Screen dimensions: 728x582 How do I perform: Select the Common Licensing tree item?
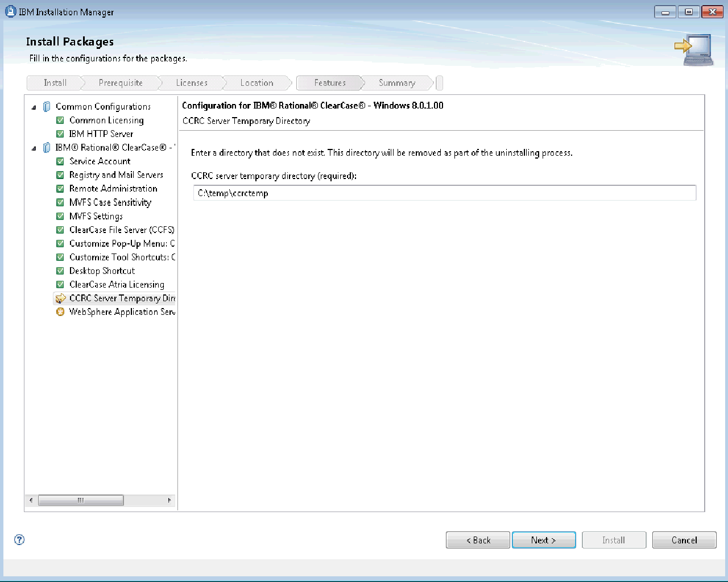106,120
